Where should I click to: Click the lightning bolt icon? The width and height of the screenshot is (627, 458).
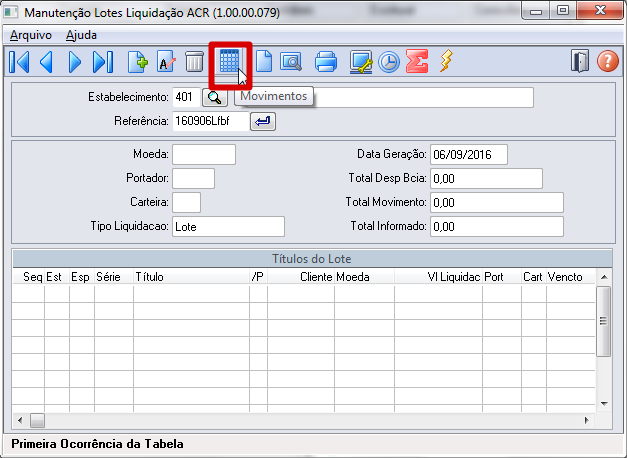pyautogui.click(x=447, y=61)
